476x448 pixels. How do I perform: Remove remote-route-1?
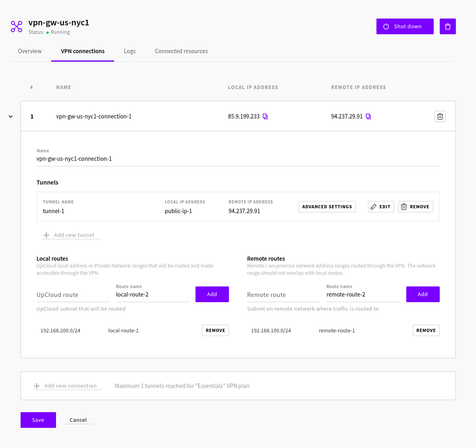[x=426, y=330]
